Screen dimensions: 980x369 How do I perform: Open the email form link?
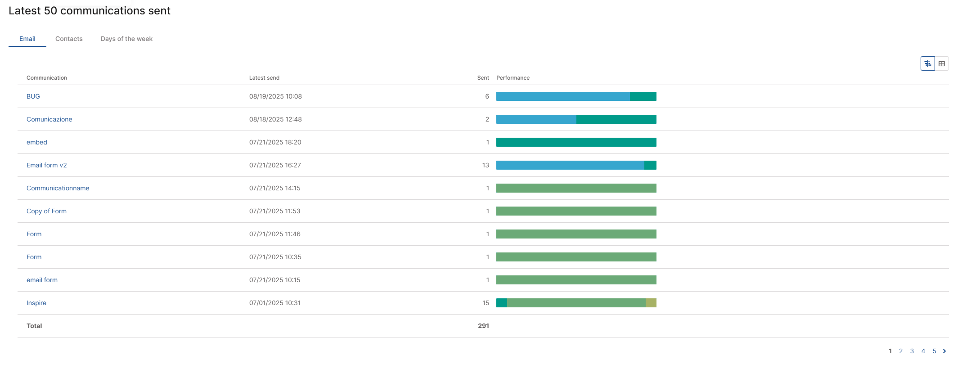[42, 280]
